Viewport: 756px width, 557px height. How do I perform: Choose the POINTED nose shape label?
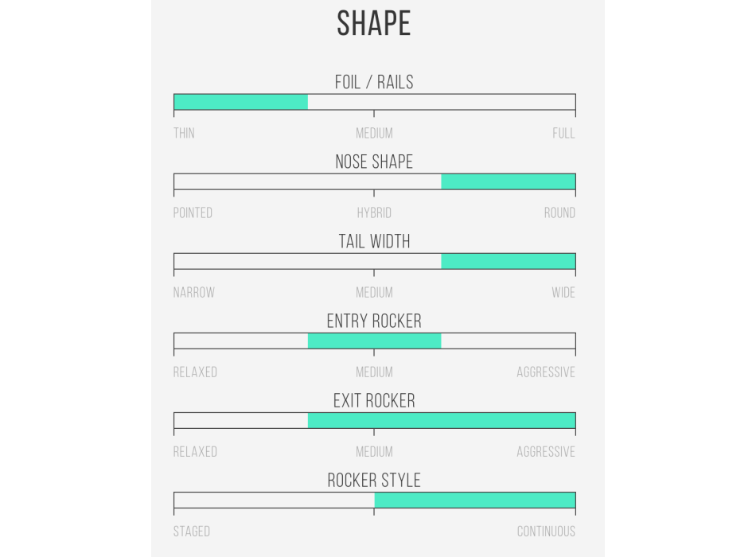[x=193, y=212]
